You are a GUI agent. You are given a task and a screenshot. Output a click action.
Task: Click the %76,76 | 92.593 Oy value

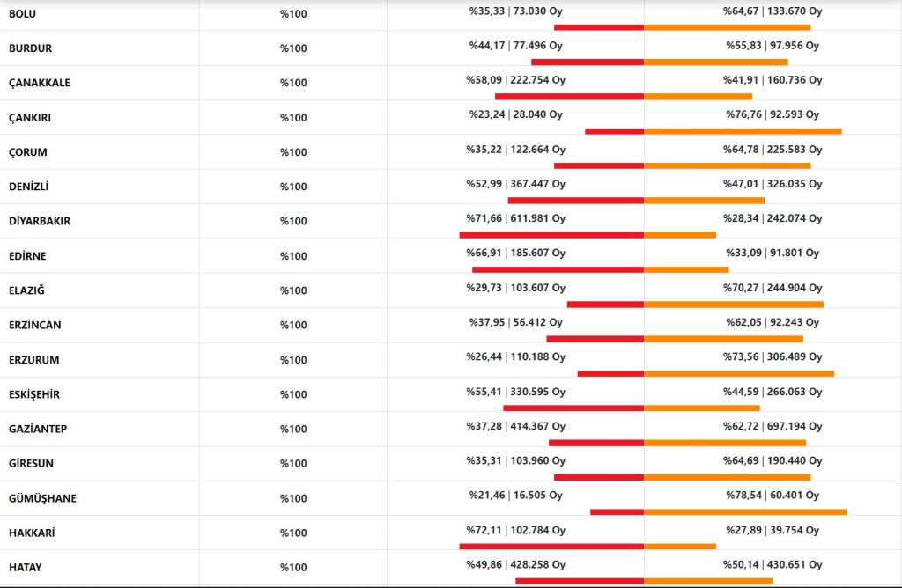pos(773,114)
